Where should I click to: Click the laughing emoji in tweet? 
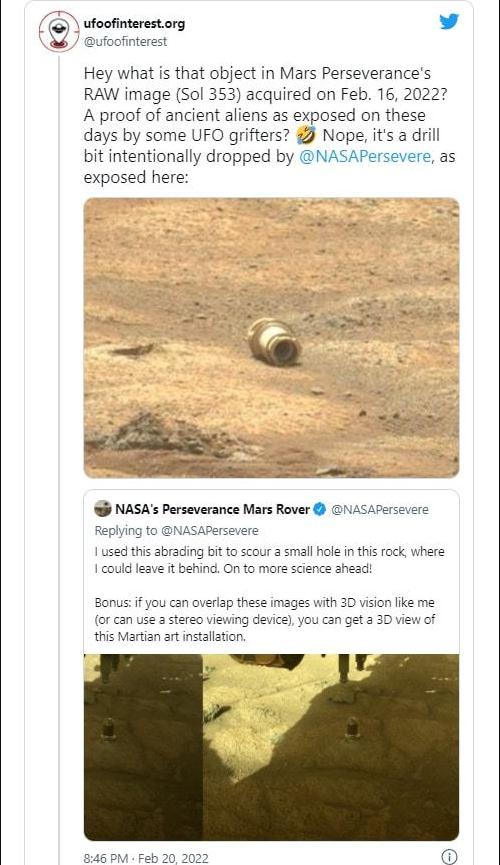[306, 135]
